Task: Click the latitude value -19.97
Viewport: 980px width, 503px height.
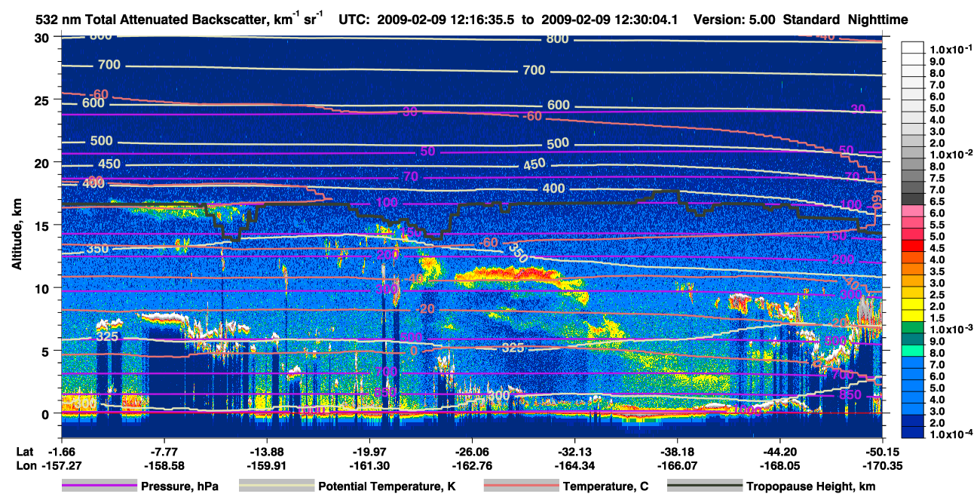Action: (x=369, y=451)
